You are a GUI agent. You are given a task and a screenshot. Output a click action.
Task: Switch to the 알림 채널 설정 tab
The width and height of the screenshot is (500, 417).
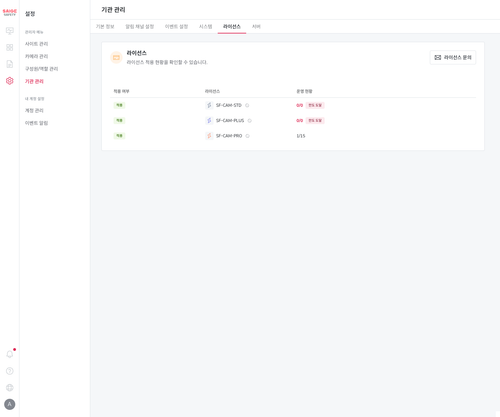[x=140, y=27]
